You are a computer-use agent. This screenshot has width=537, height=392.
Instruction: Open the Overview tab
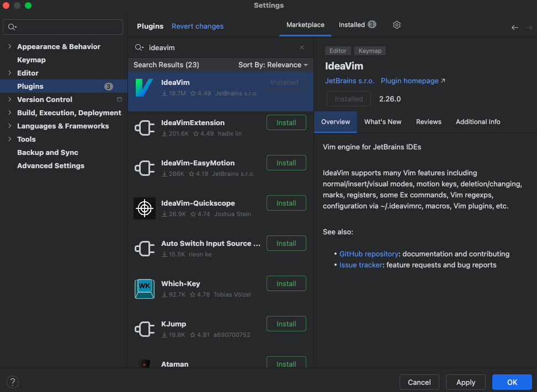pyautogui.click(x=336, y=122)
